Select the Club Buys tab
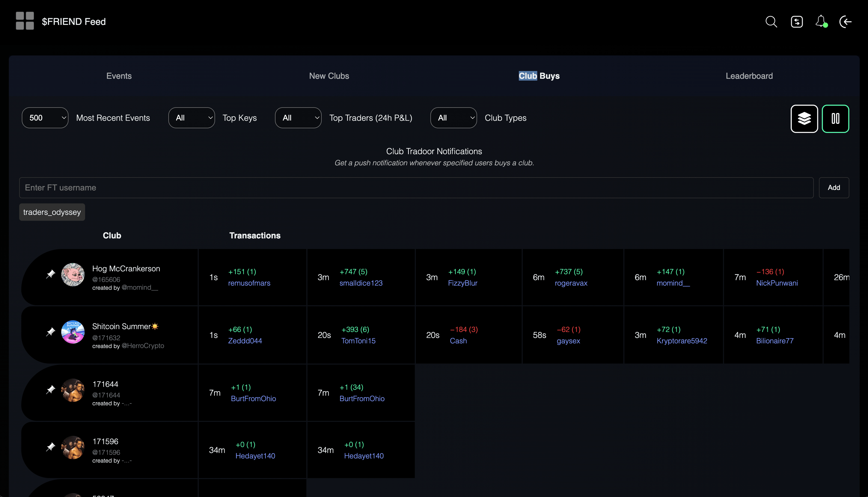868x497 pixels. pyautogui.click(x=539, y=76)
